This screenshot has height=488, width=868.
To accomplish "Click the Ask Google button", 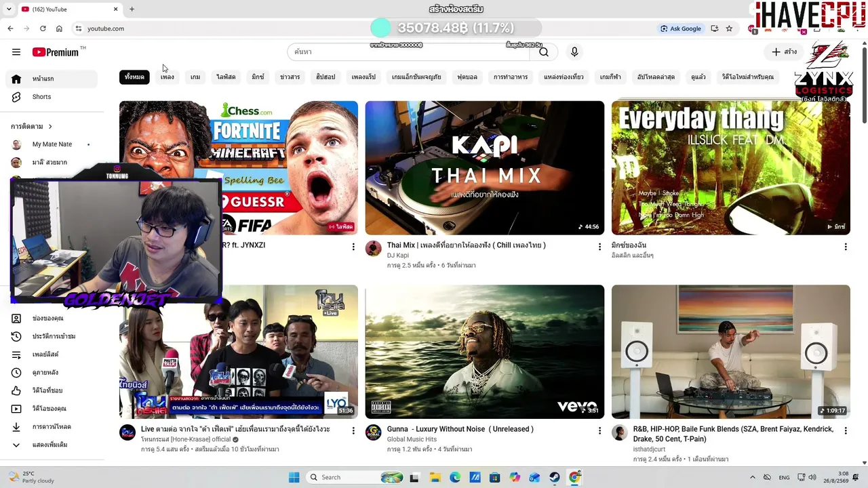I will point(681,28).
